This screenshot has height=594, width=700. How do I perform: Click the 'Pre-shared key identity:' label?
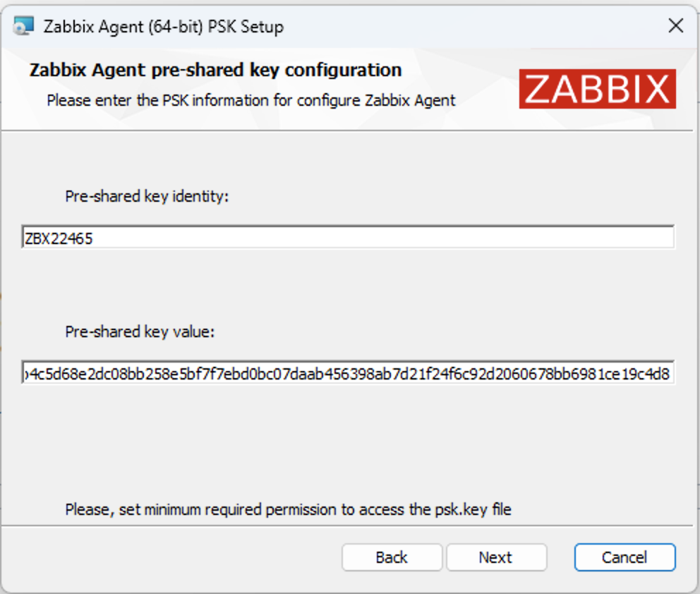147,196
